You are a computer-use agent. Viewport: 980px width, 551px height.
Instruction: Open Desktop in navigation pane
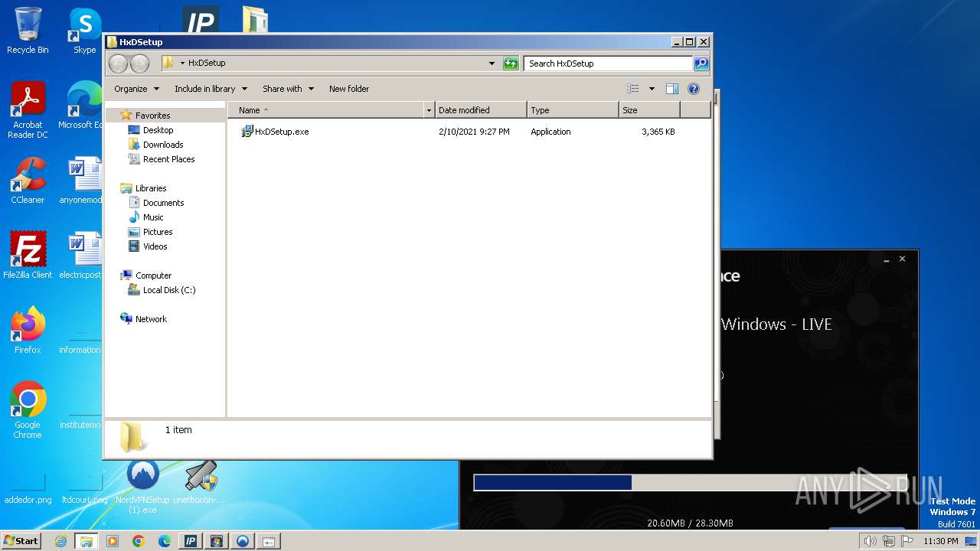point(158,130)
